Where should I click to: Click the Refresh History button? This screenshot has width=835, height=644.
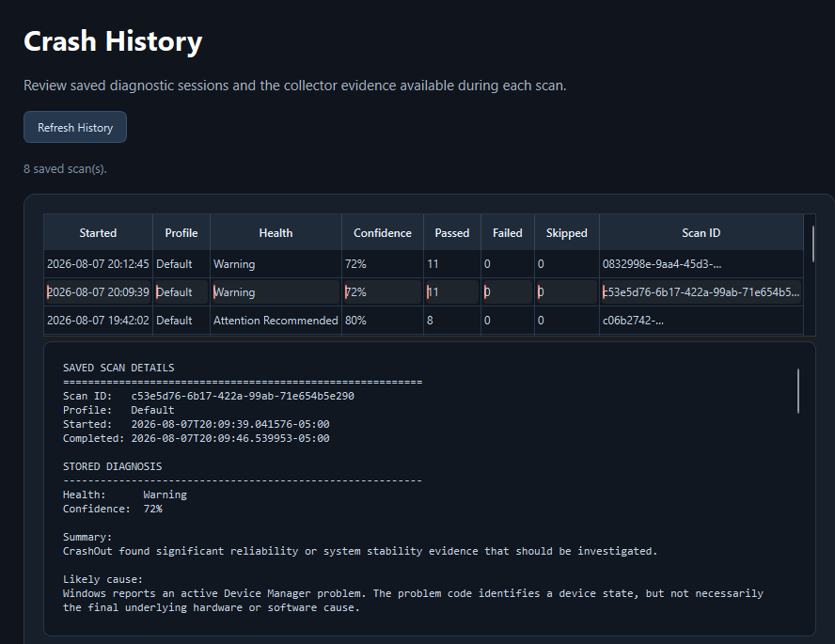pos(75,127)
